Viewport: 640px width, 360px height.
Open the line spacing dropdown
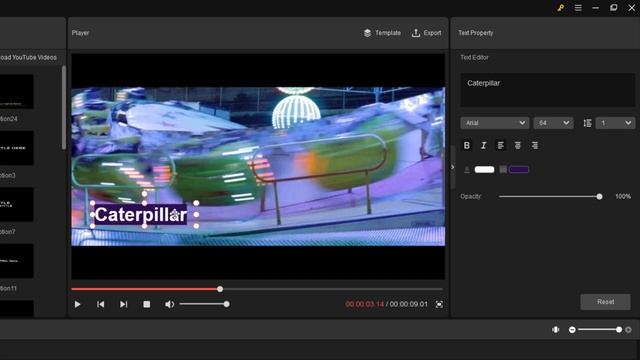coord(616,123)
